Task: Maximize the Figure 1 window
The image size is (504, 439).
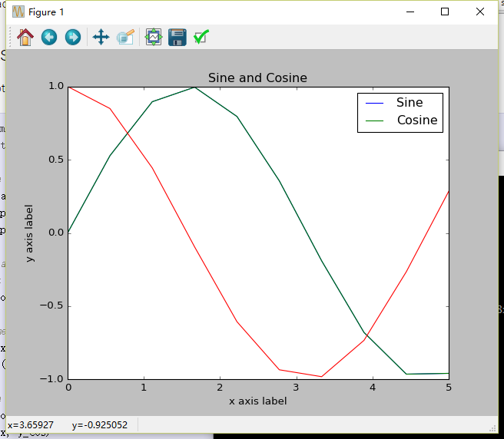Action: coord(445,12)
